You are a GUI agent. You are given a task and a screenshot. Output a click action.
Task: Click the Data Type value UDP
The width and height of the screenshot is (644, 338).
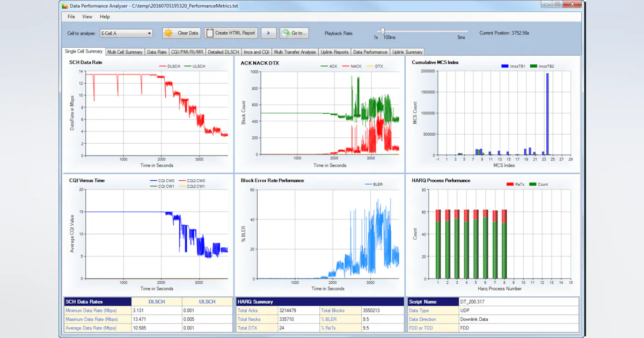[x=518, y=311]
